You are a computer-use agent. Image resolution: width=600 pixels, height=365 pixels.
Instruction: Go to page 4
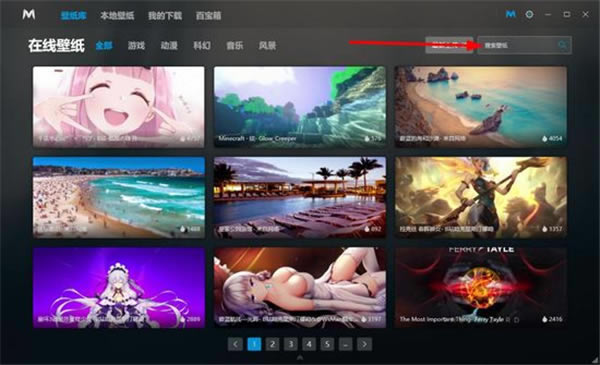point(309,344)
